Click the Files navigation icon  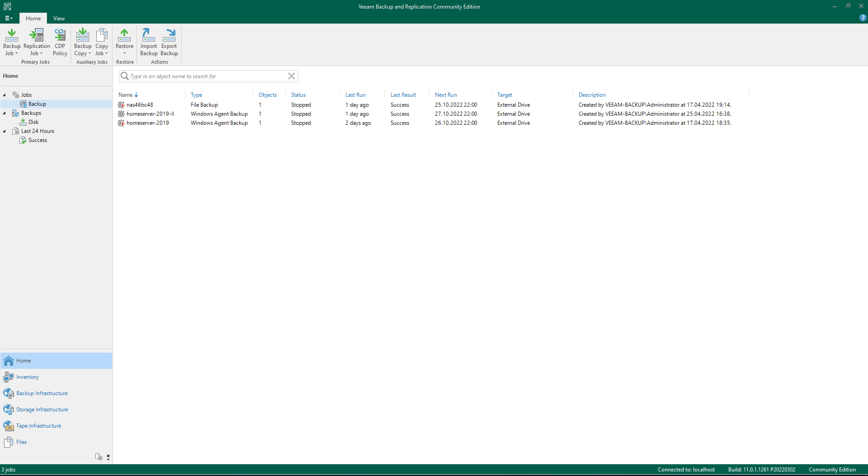(9, 442)
